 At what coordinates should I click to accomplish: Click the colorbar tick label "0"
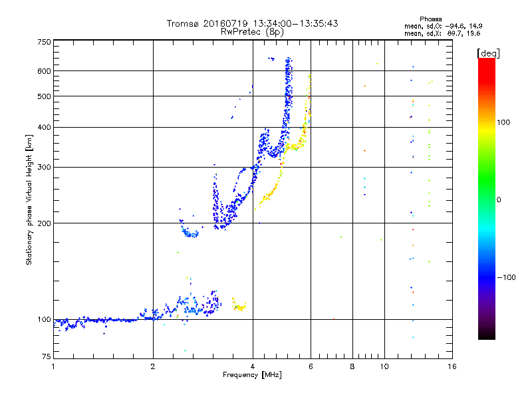(x=498, y=199)
